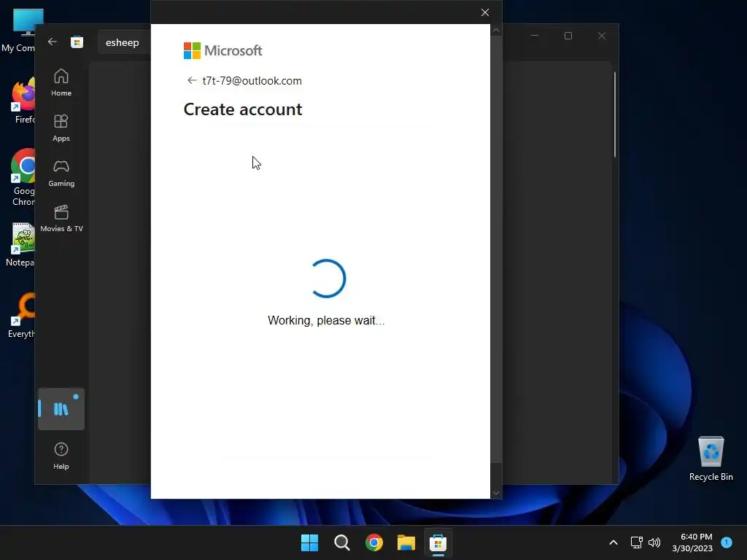This screenshot has height=560, width=747.
Task: Go back in the Microsoft Store window
Action: click(53, 42)
